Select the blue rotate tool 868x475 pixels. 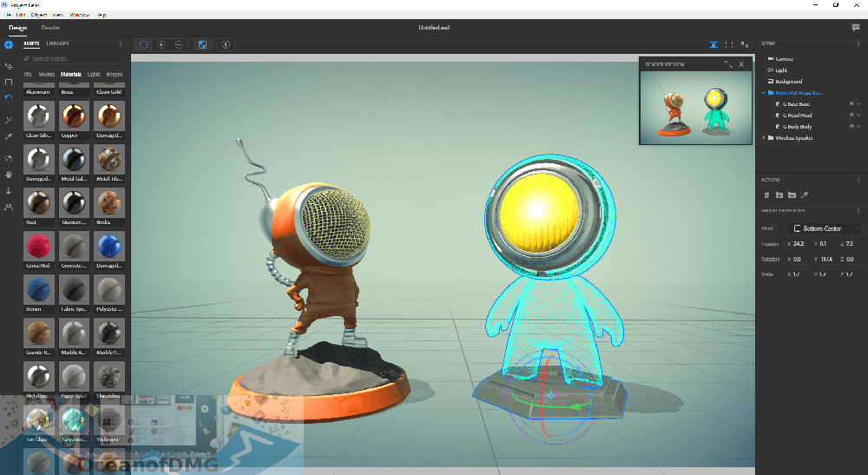(x=9, y=98)
